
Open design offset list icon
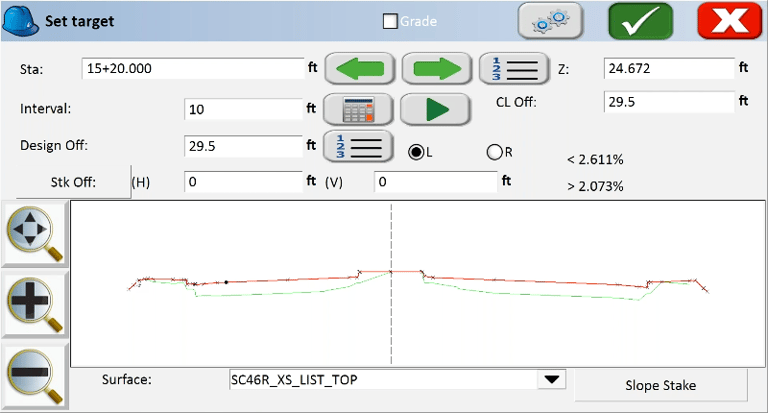coord(358,146)
